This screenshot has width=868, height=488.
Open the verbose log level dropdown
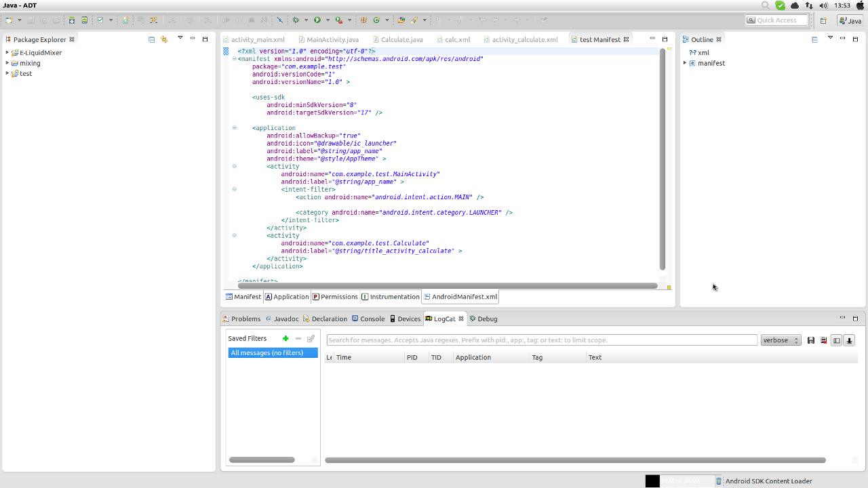(x=781, y=340)
